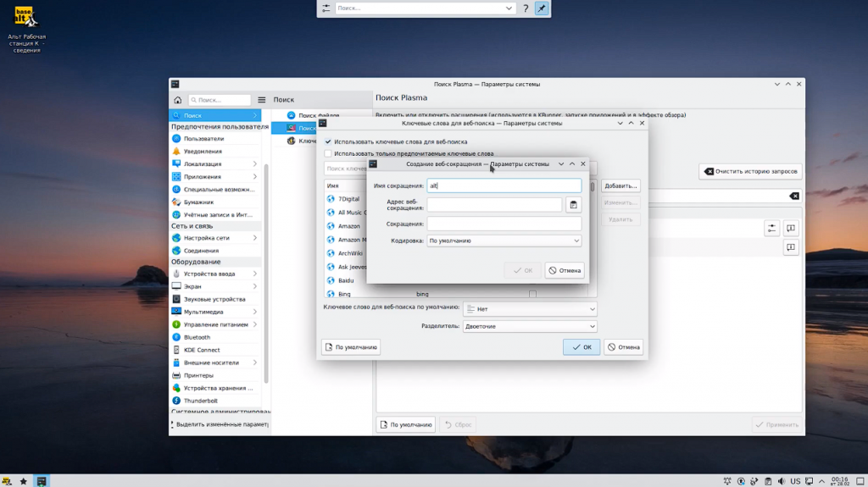Open 'Управление питанием' settings
The width and height of the screenshot is (868, 487).
click(x=214, y=325)
